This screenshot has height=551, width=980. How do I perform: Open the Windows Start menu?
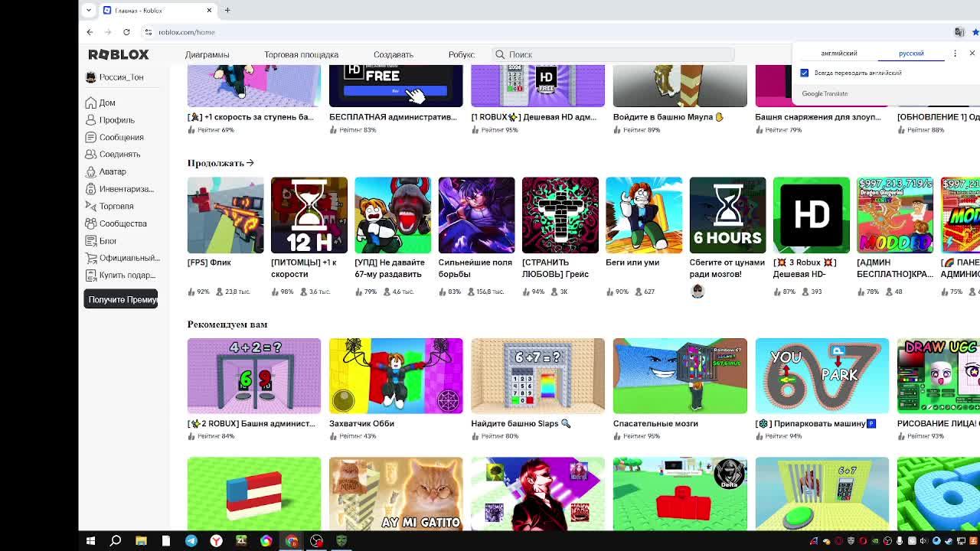[90, 541]
